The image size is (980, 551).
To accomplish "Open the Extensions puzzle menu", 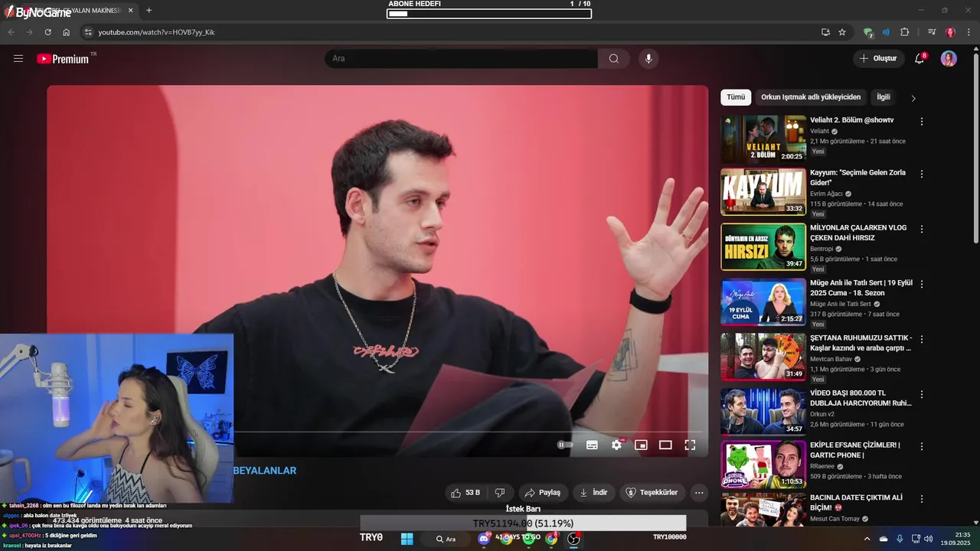I will coord(905,32).
